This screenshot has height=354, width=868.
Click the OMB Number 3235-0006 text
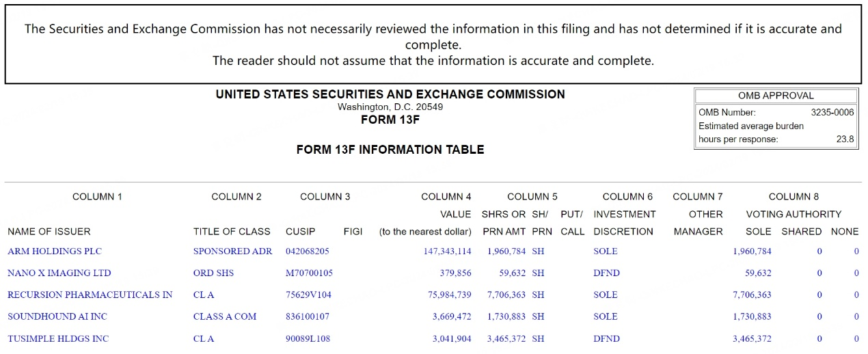[832, 112]
